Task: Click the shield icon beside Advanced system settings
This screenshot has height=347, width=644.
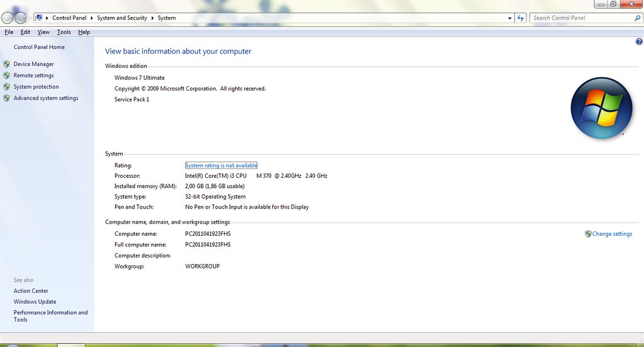Action: 7,98
